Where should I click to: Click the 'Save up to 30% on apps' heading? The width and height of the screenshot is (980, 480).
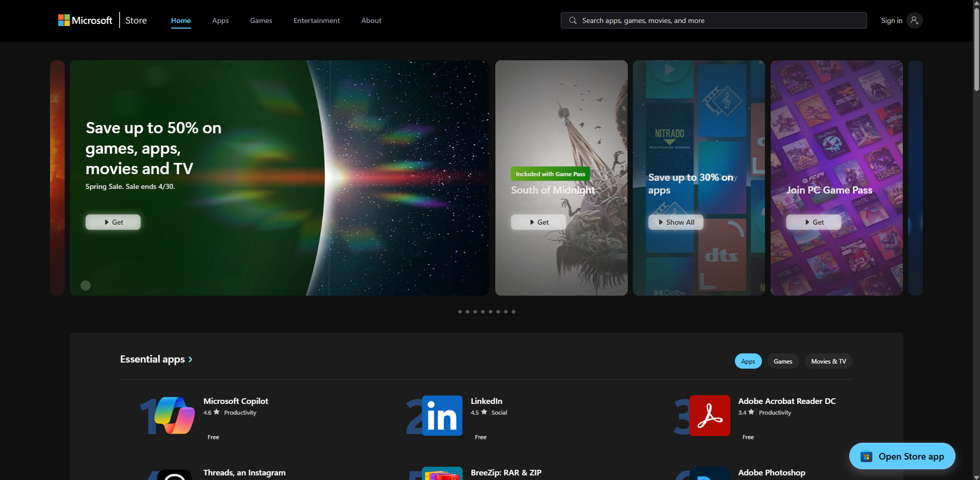690,184
